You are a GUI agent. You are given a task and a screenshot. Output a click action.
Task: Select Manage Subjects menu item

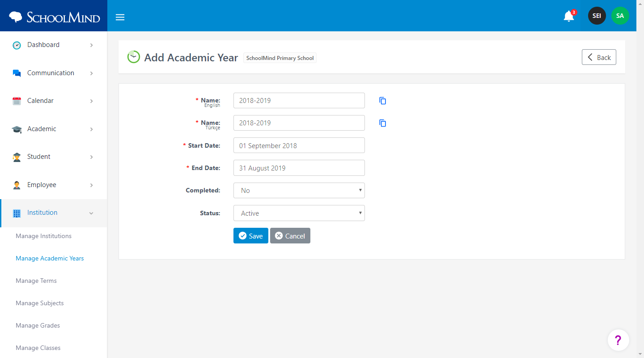[x=40, y=303]
